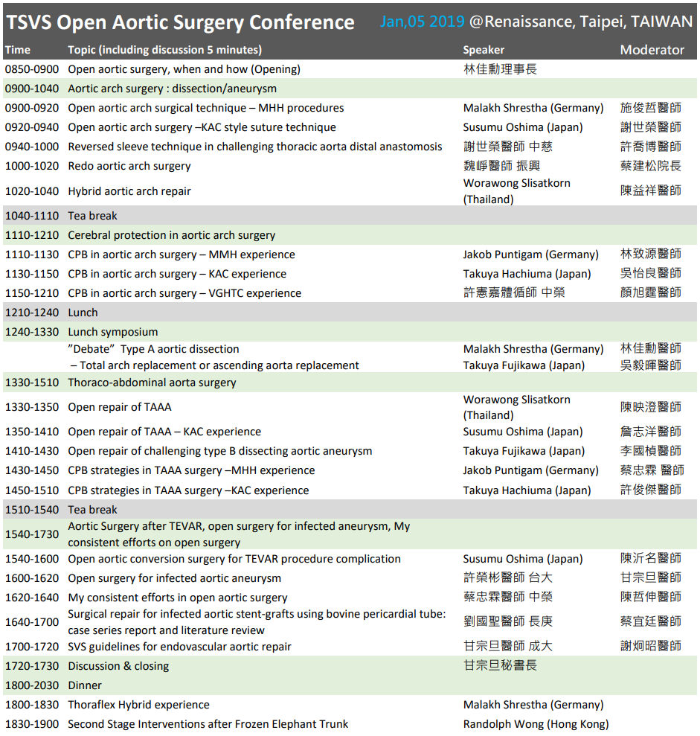Click Worawong Slisatkorn in the 1020-1040 row
700x736 pixels.
(x=517, y=191)
